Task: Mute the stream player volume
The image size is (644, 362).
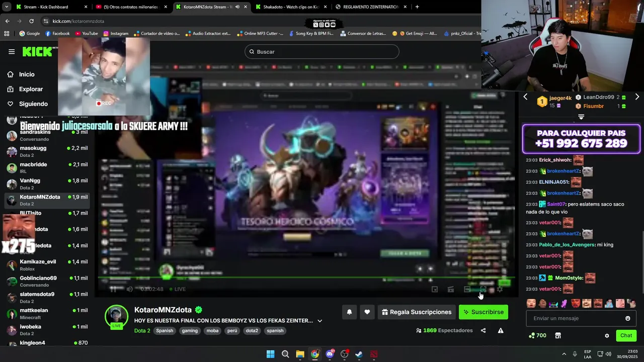Action: tap(129, 289)
